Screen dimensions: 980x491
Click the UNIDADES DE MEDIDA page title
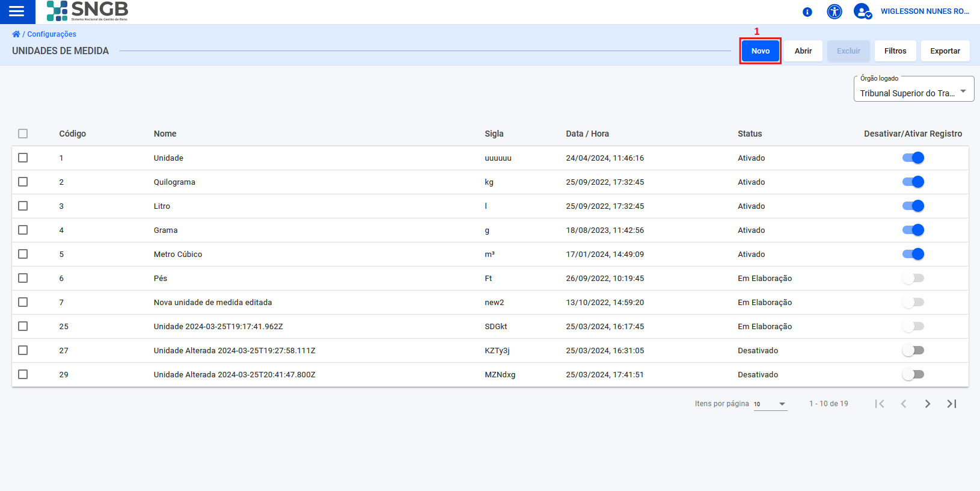[61, 51]
